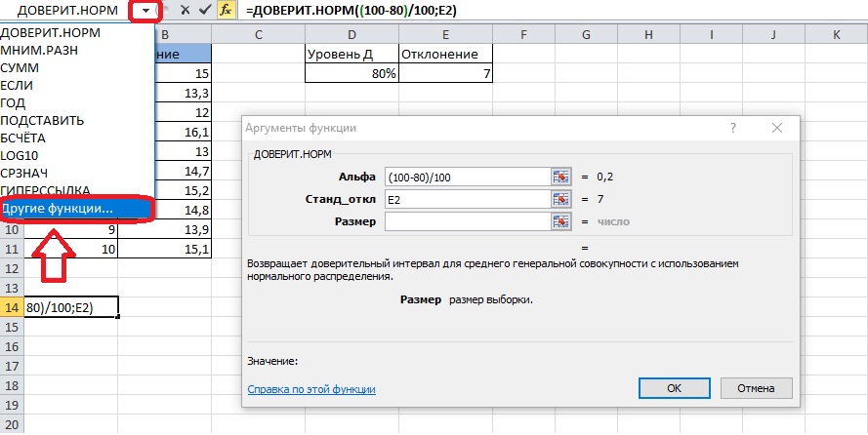Screen dimensions: 868x435
Task: Select the column G header
Action: click(586, 35)
